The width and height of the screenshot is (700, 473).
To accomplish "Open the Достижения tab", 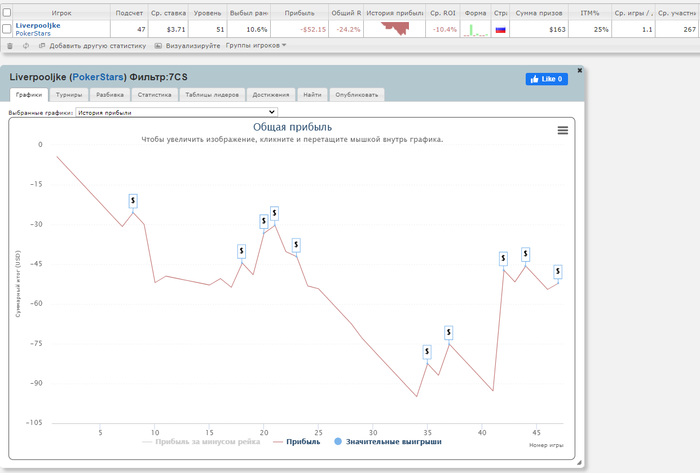I will pyautogui.click(x=271, y=95).
